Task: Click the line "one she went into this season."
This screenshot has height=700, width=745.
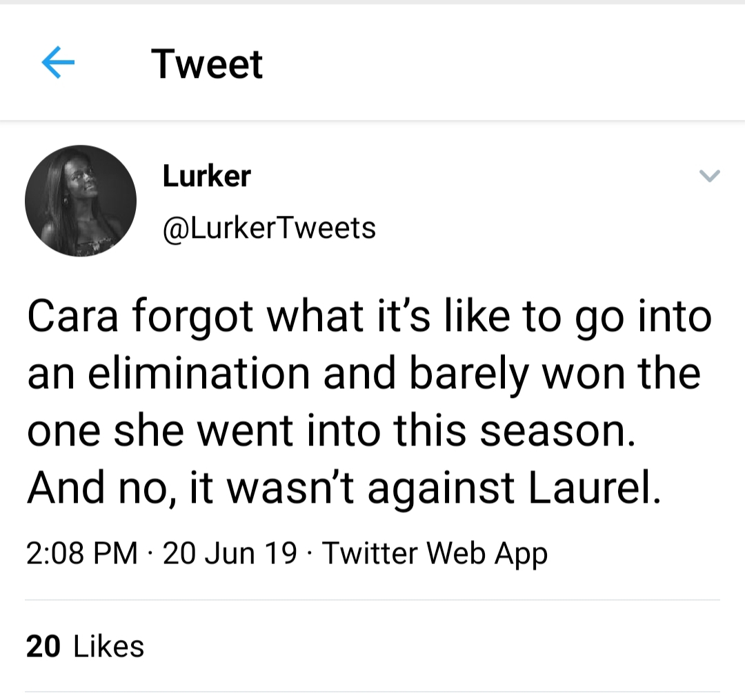Action: pyautogui.click(x=331, y=431)
